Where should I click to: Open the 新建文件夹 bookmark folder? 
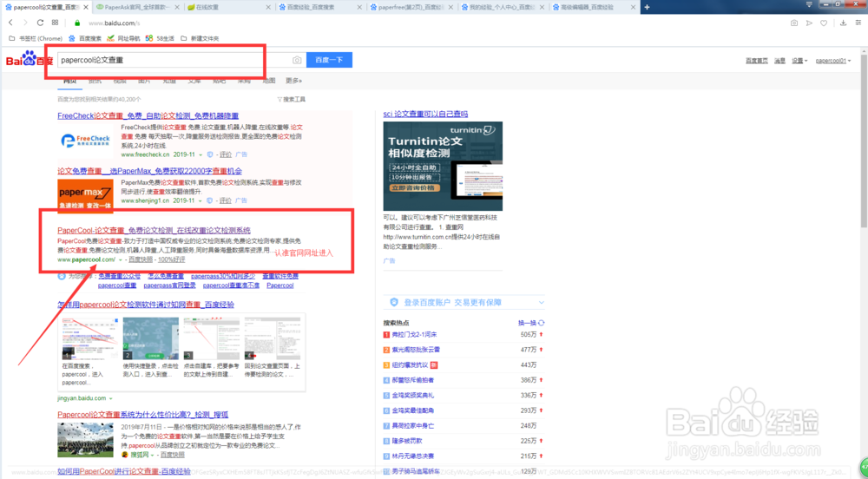(x=200, y=38)
